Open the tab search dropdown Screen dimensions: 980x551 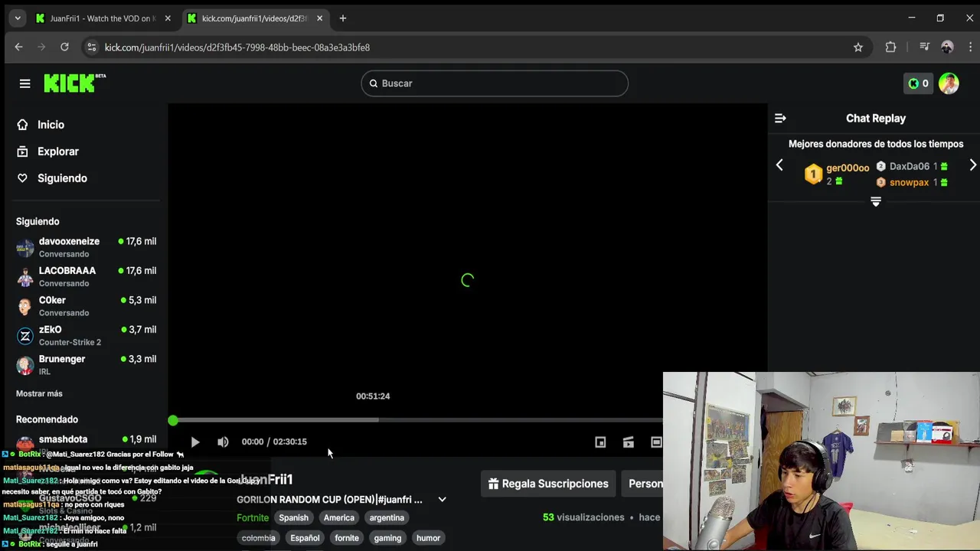pos(18,18)
